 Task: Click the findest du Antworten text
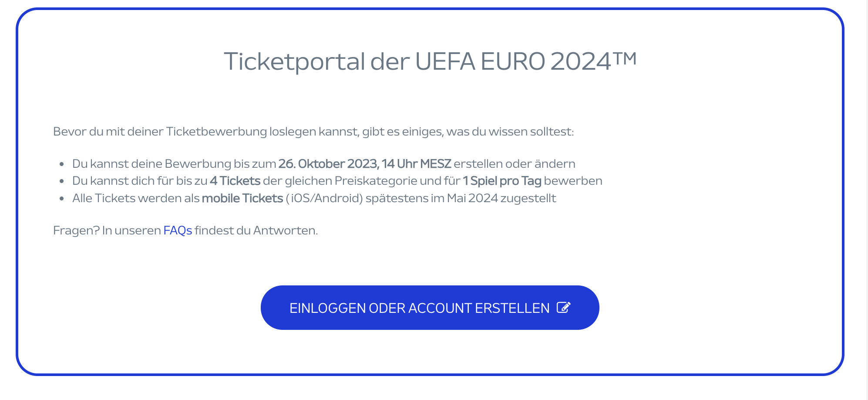[256, 230]
